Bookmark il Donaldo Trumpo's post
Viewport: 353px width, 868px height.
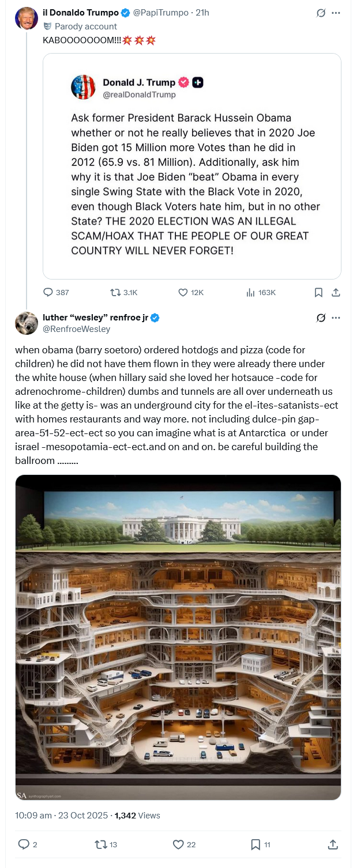coord(318,292)
